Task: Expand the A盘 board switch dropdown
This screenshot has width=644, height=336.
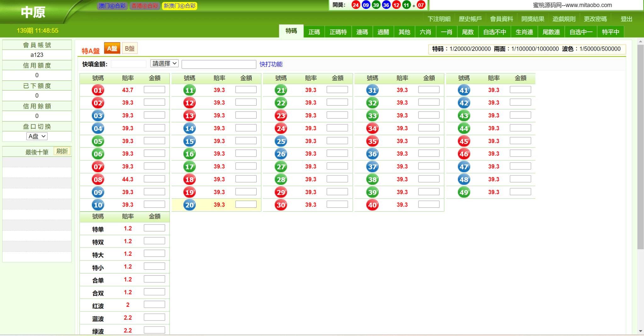Action: click(x=37, y=136)
